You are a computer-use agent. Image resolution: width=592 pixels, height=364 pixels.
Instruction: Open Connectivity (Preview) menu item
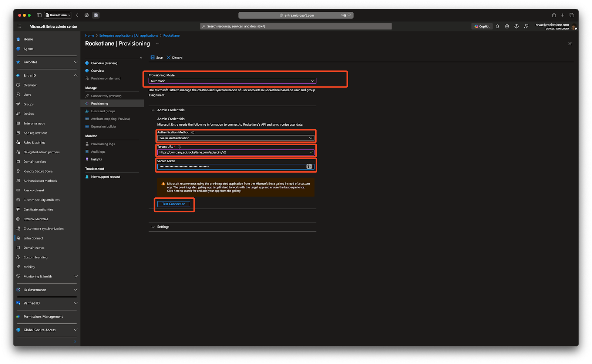(x=106, y=96)
